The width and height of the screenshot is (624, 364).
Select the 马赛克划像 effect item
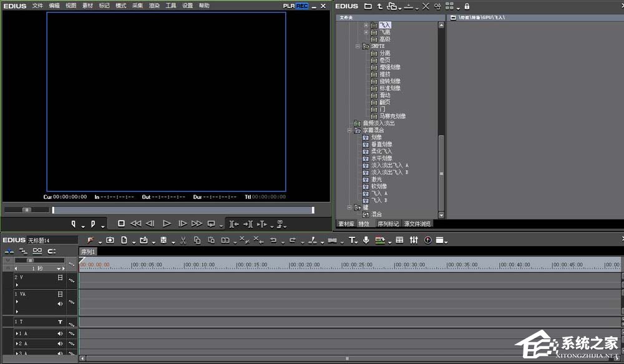coord(392,116)
